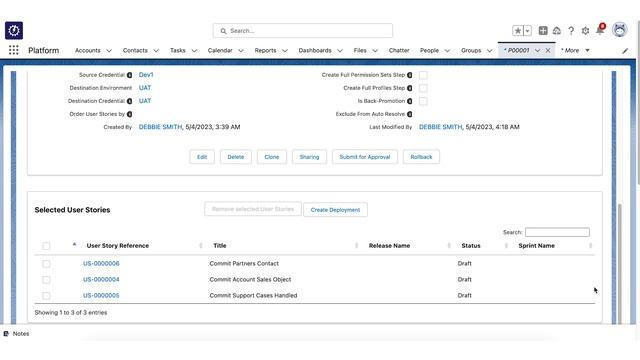Click the Create Deployment button

[335, 210]
